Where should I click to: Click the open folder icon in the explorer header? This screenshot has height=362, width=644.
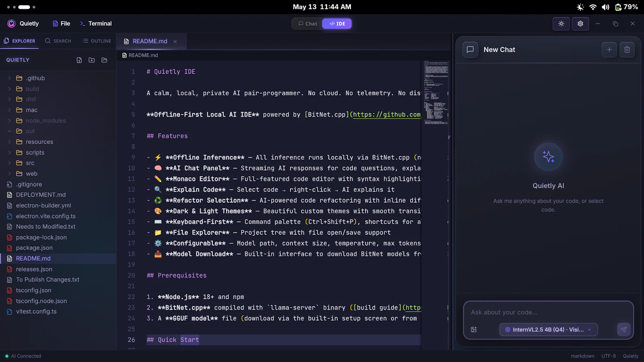104,60
